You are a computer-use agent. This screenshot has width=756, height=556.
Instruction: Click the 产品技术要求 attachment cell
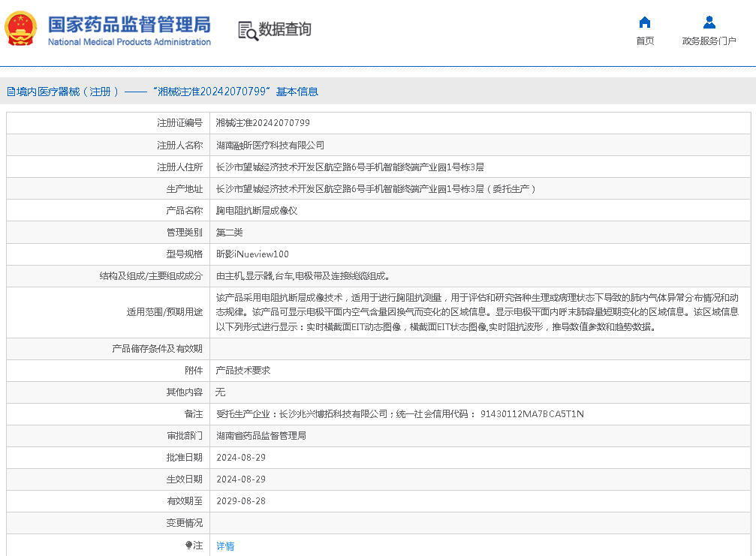pos(242,371)
